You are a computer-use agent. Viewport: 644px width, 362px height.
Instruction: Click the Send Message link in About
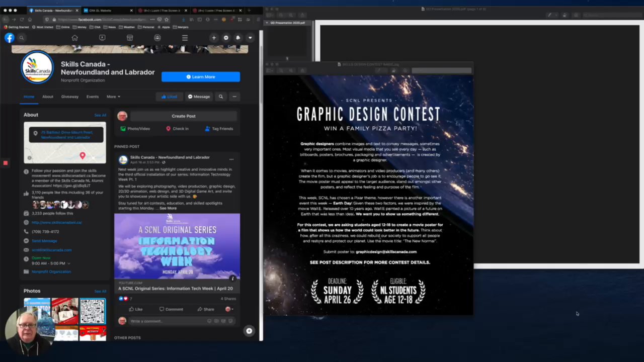44,241
